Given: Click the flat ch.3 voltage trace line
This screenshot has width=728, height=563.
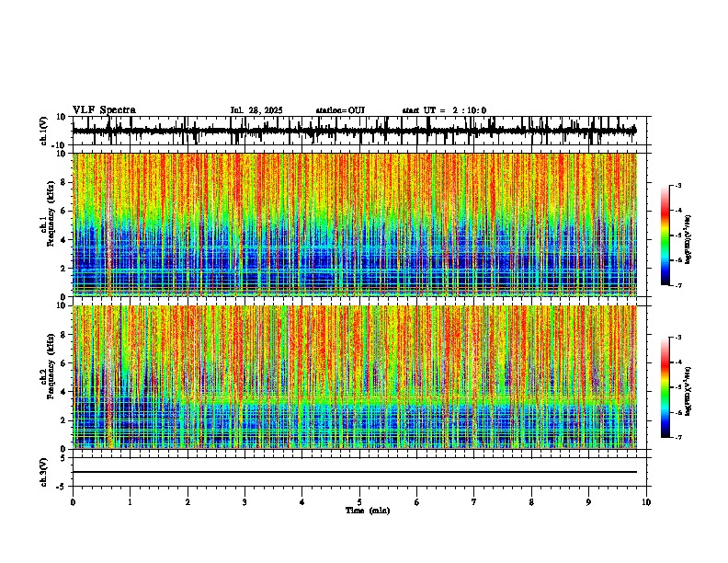Looking at the screenshot, I should [x=355, y=472].
